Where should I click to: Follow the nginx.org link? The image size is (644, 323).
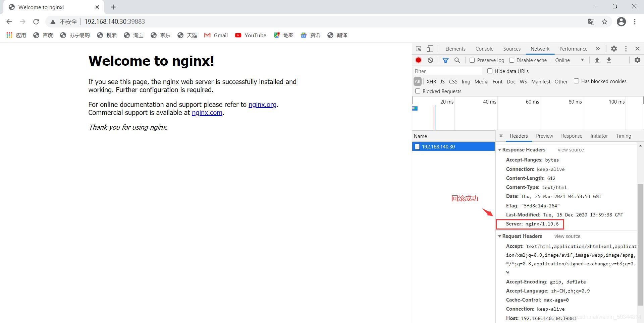262,105
